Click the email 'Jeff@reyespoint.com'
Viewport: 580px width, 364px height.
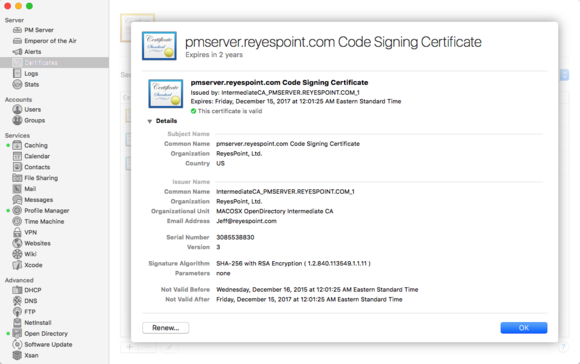[246, 221]
